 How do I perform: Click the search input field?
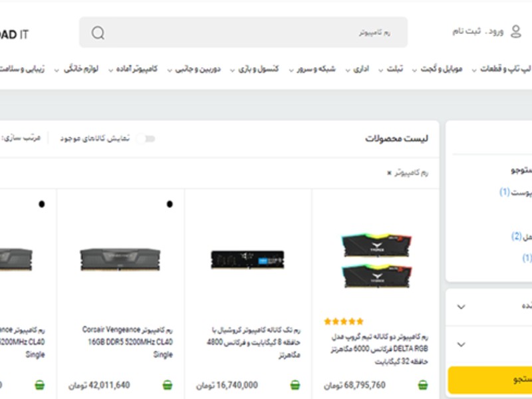(x=243, y=33)
